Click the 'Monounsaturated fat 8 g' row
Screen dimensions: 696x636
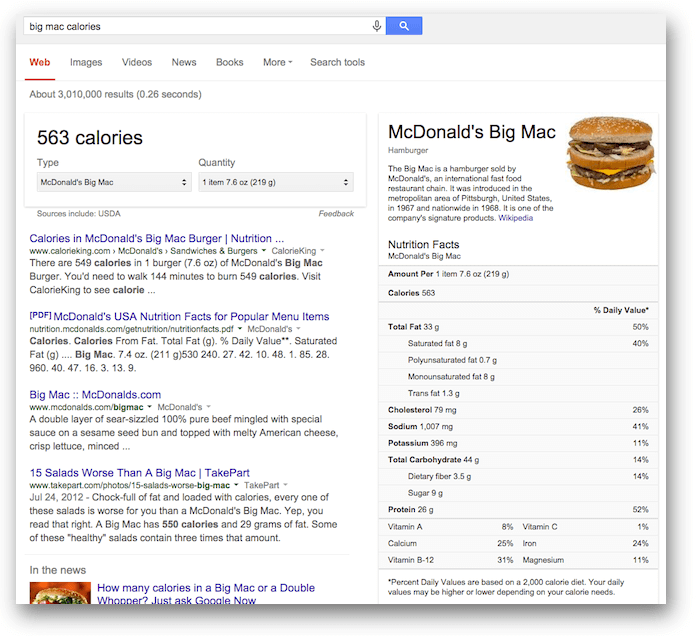518,377
